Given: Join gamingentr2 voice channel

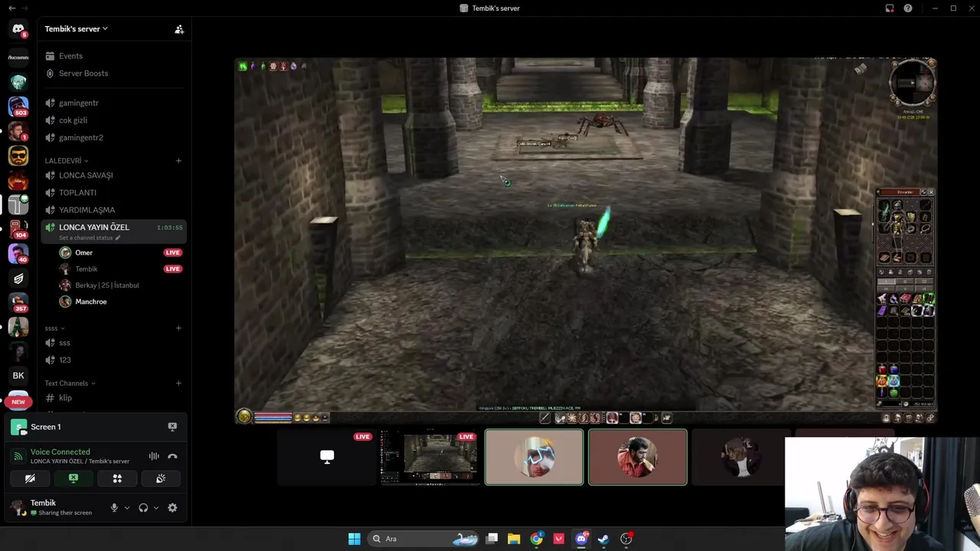Looking at the screenshot, I should (114, 138).
